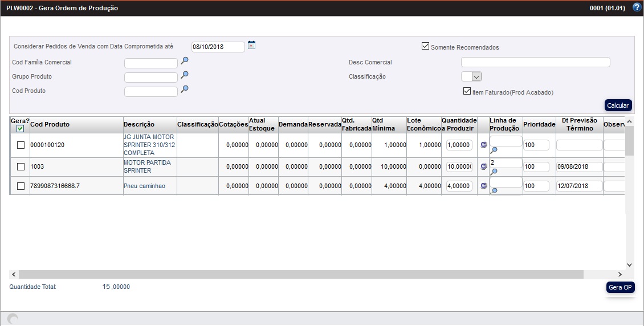Uncheck the Somente Recomendados checkbox
644x326 pixels.
425,46
